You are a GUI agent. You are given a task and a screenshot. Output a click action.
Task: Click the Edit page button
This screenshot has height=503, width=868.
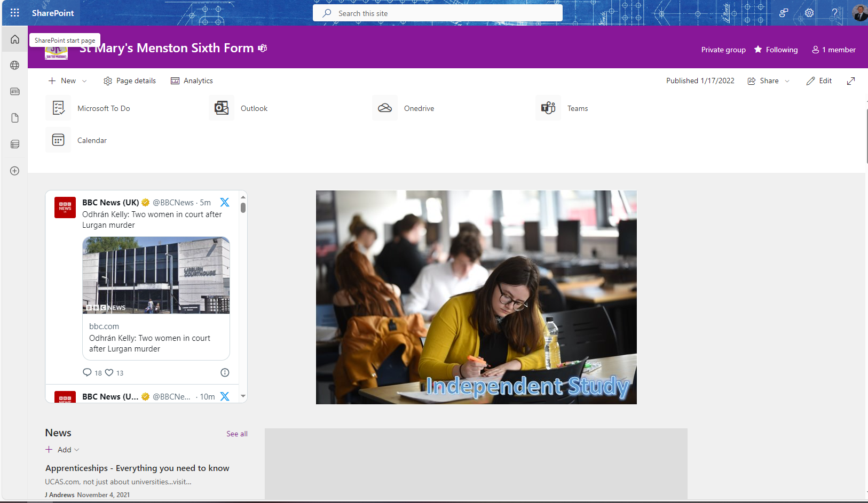pos(819,81)
